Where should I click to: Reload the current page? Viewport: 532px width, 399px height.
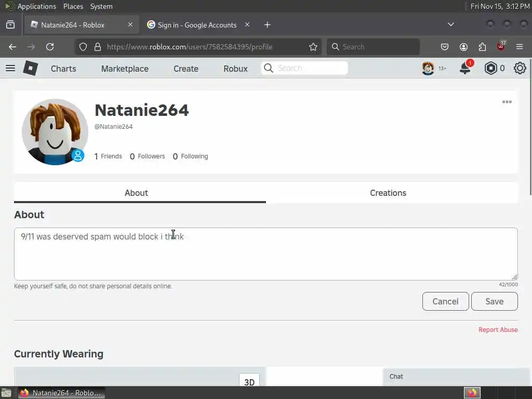[x=50, y=47]
